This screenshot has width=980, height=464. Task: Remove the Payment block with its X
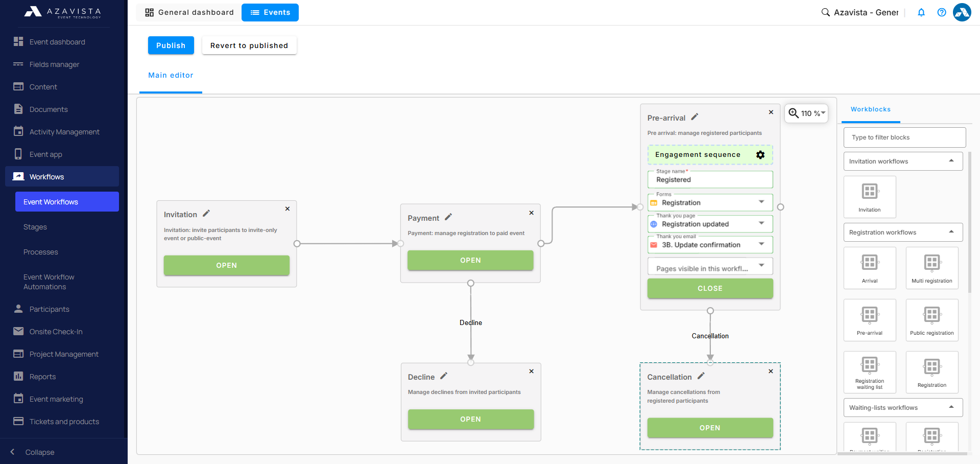coord(532,213)
